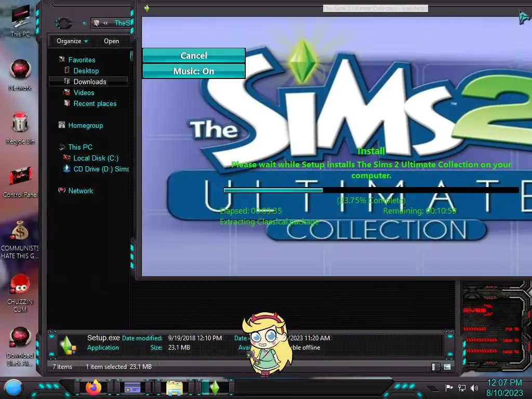Click the Sims plumbob installer title icon

[147, 8]
